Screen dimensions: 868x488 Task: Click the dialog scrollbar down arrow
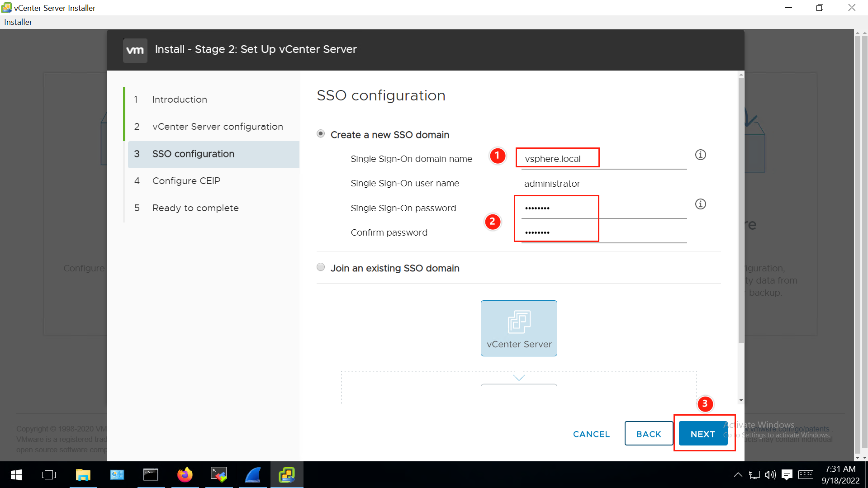tap(741, 400)
